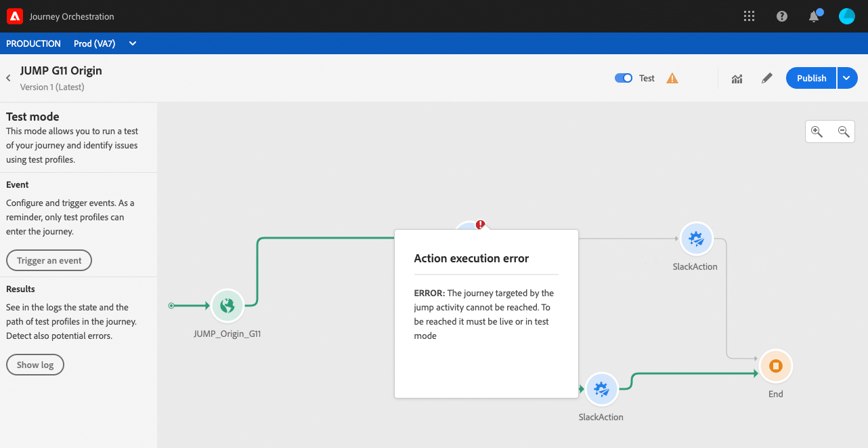868x448 pixels.
Task: Click the Journey Orchestration title text
Action: tap(72, 16)
